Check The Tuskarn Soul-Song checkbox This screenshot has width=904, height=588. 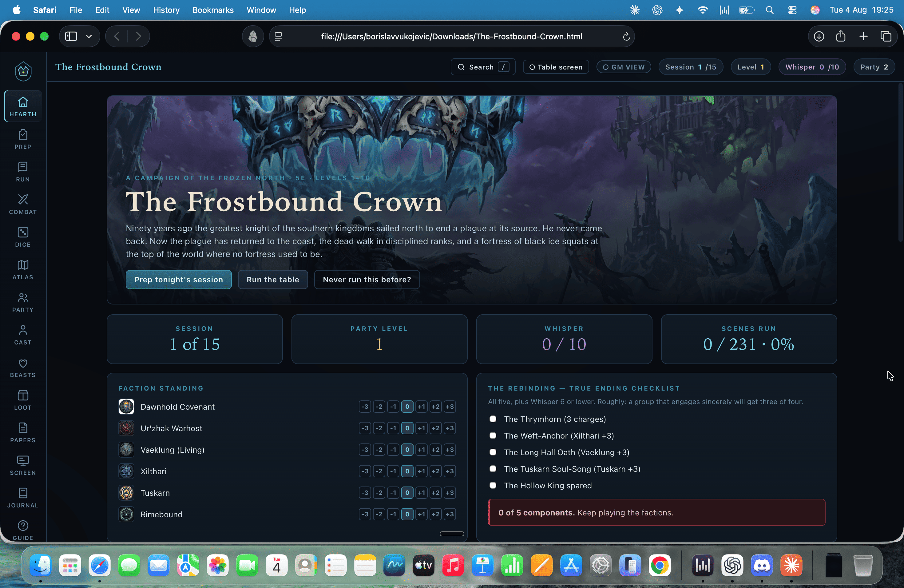point(493,469)
